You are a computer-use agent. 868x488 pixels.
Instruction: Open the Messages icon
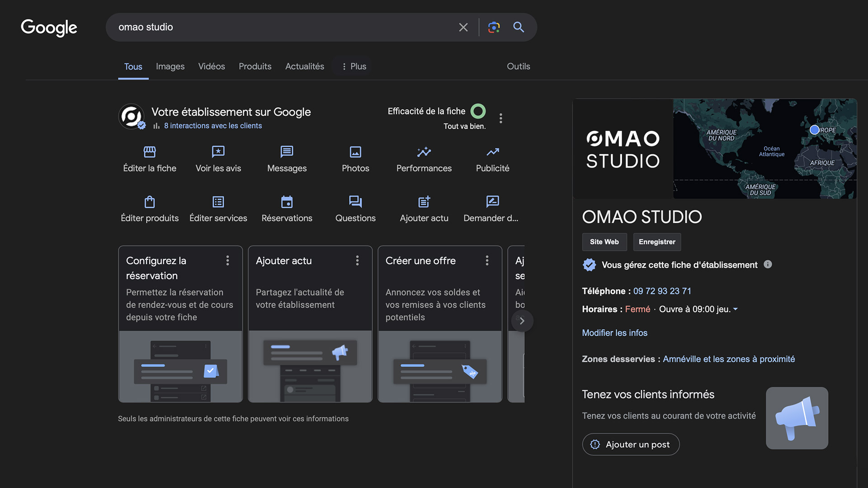[x=287, y=152]
